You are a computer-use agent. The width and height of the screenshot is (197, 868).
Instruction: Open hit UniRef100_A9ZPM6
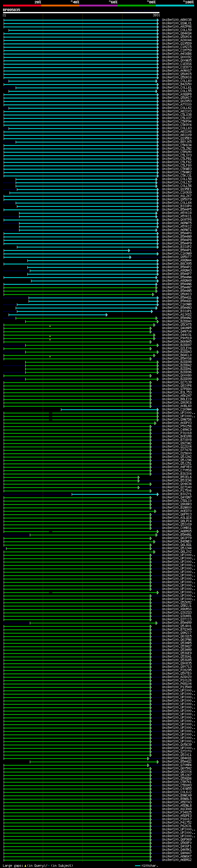[x=176, y=26]
